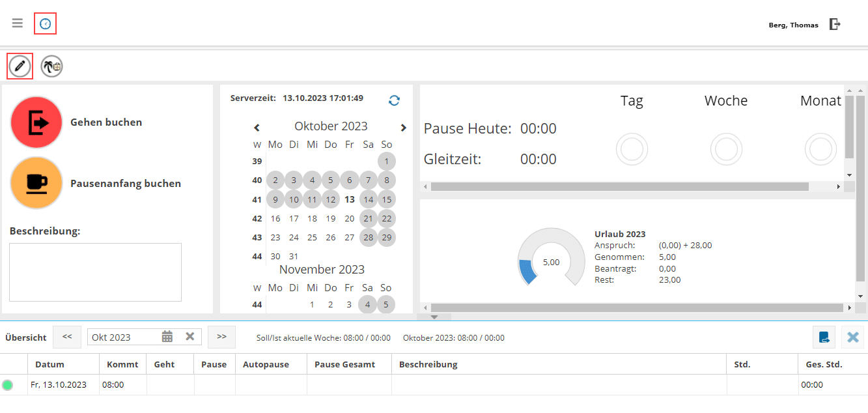Click the >> next period button
Viewport: 868px width, 413px height.
221,337
